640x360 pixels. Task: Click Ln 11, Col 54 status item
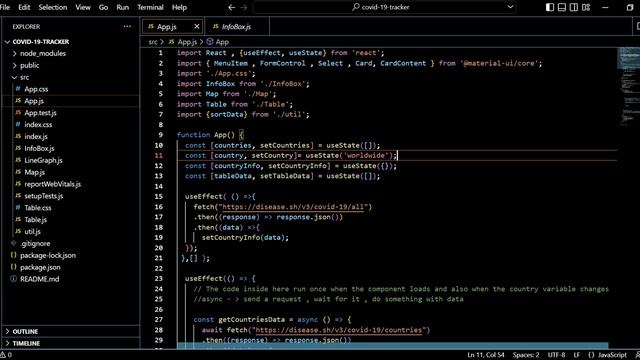click(485, 355)
